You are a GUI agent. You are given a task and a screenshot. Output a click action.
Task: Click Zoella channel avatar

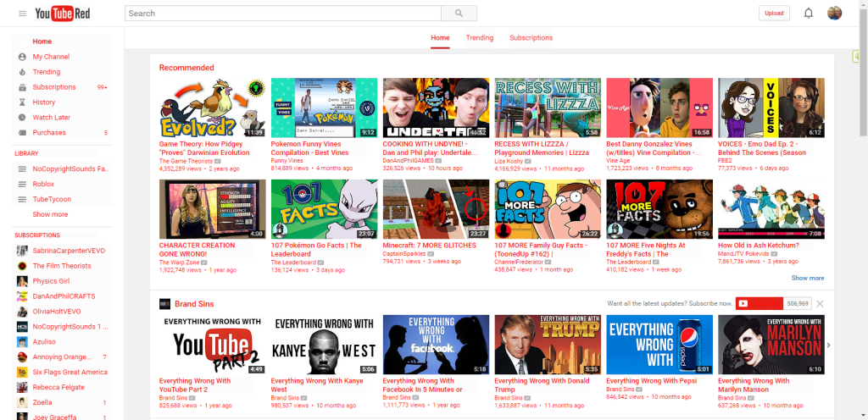click(x=22, y=403)
